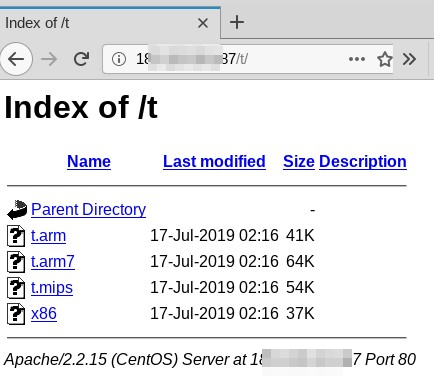This screenshot has width=434, height=385.
Task: Click the unknown-file icon beside t.arm
Action: 16,236
